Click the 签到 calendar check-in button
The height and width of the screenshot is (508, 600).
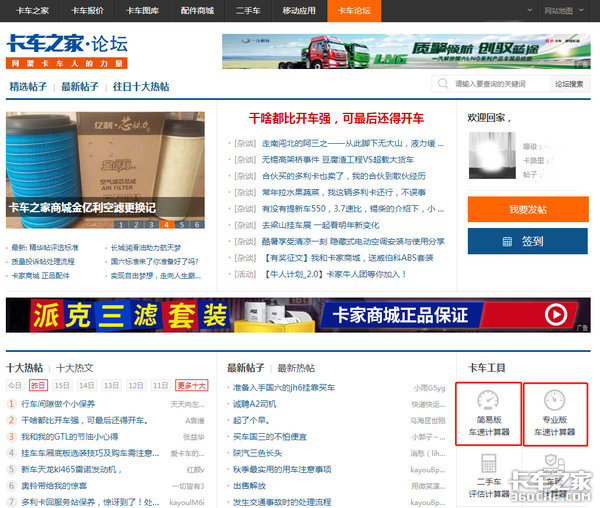[528, 241]
